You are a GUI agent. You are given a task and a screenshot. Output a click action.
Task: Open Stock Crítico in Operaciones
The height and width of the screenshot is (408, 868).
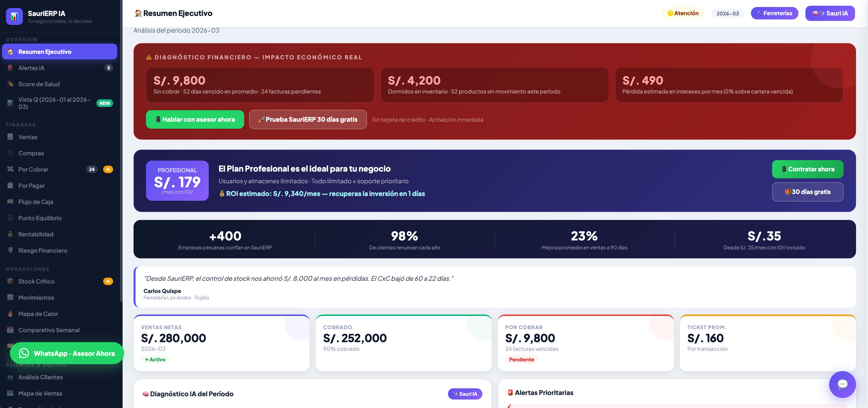point(60,281)
